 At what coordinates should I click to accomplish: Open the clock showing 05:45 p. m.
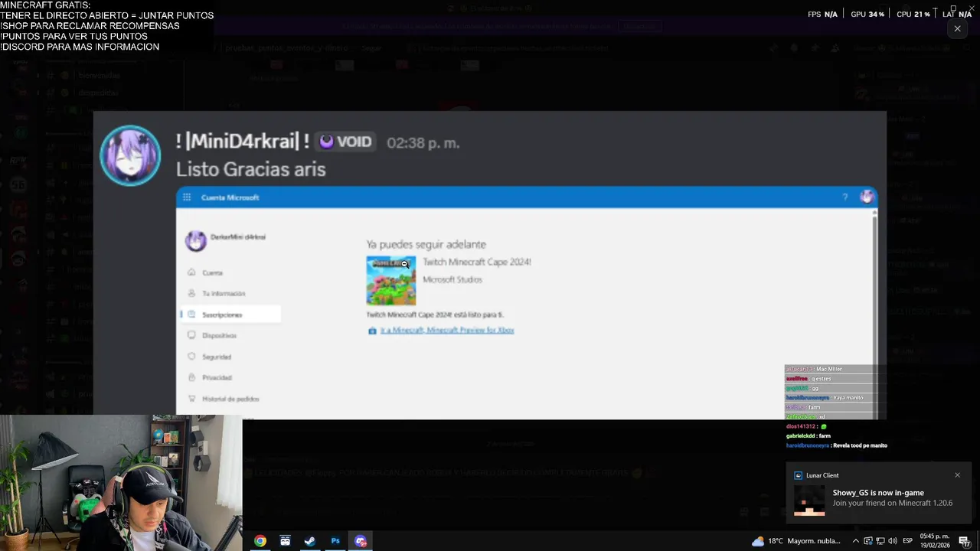(935, 541)
